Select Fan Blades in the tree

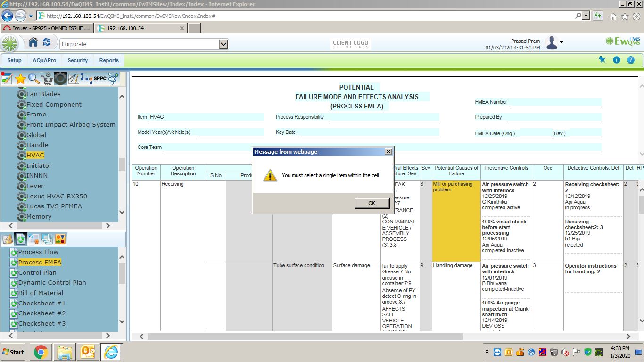tap(43, 94)
